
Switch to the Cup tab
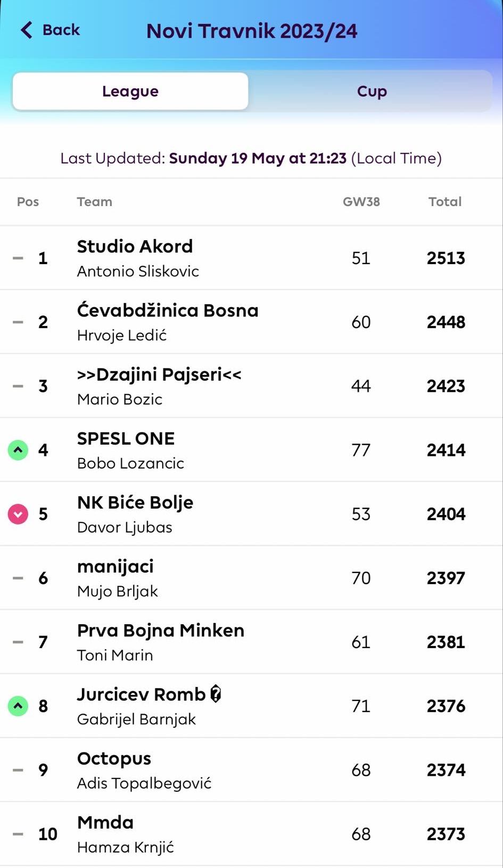372,91
